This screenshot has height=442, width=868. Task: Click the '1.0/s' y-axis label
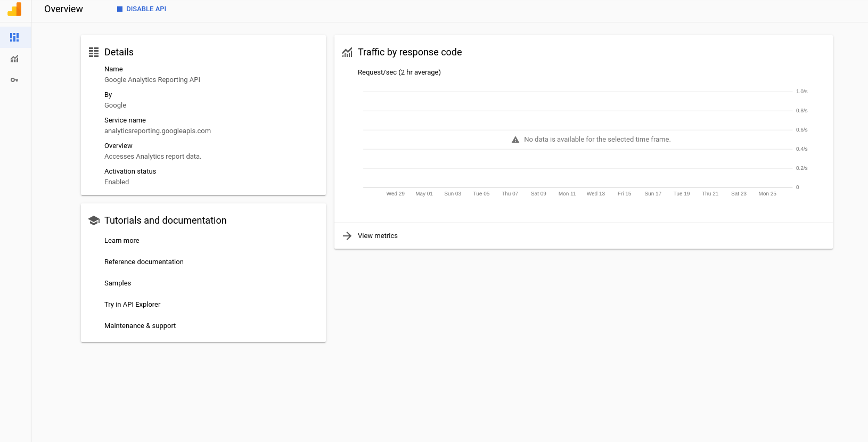tap(801, 92)
